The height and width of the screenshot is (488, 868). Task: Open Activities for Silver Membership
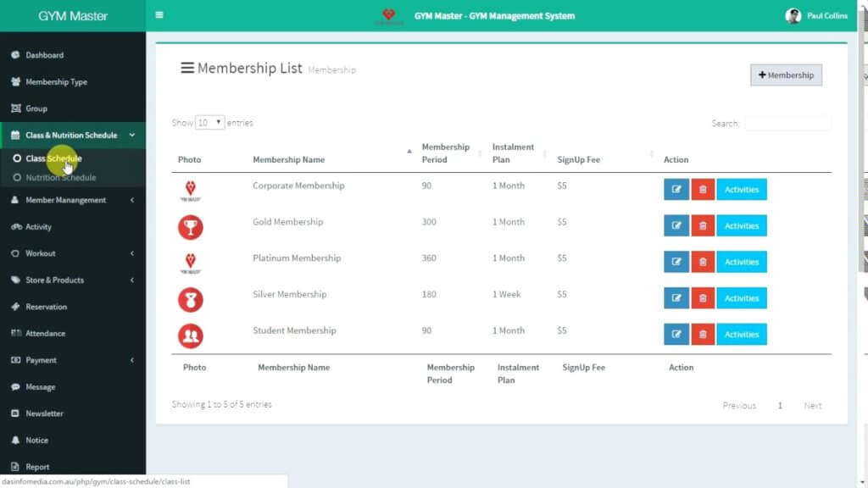point(742,298)
